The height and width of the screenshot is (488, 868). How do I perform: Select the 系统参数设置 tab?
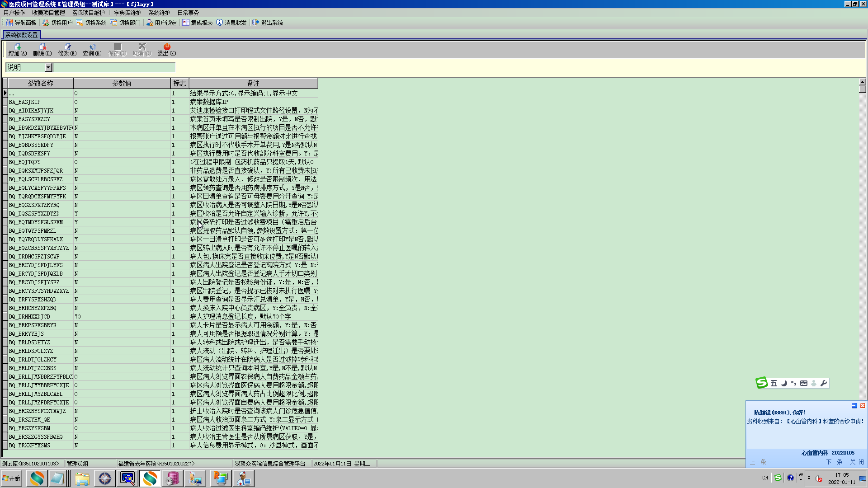point(22,35)
